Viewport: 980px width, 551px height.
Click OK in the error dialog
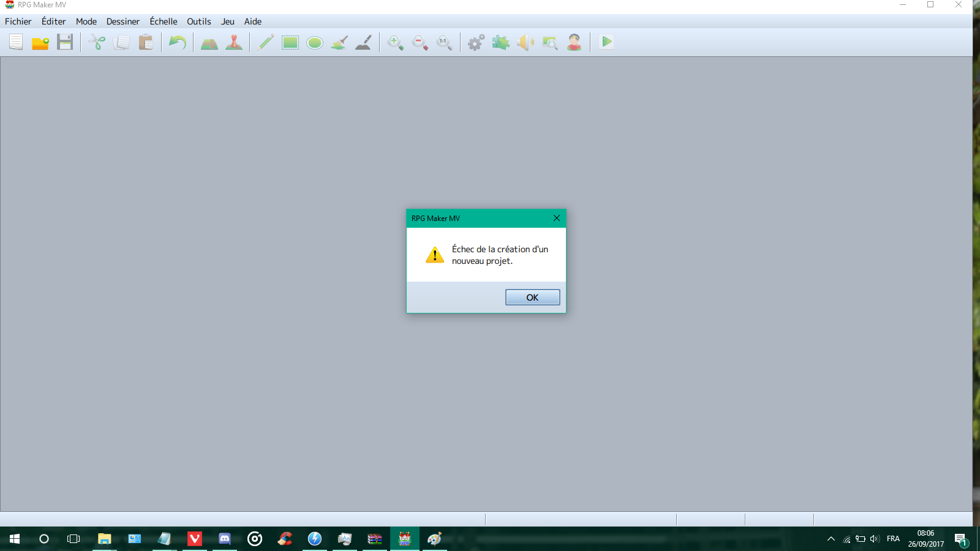pos(532,298)
